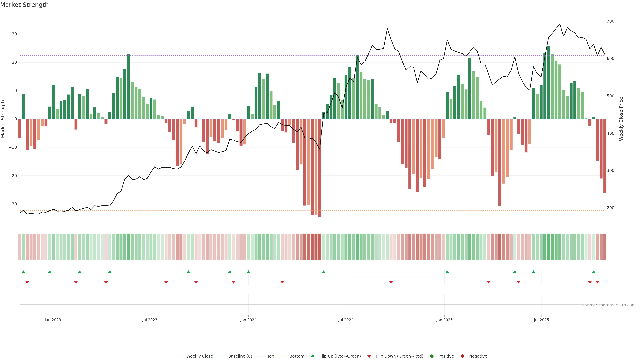Click the first green flip-up marker on the left
The image size is (644, 362).
[23, 272]
